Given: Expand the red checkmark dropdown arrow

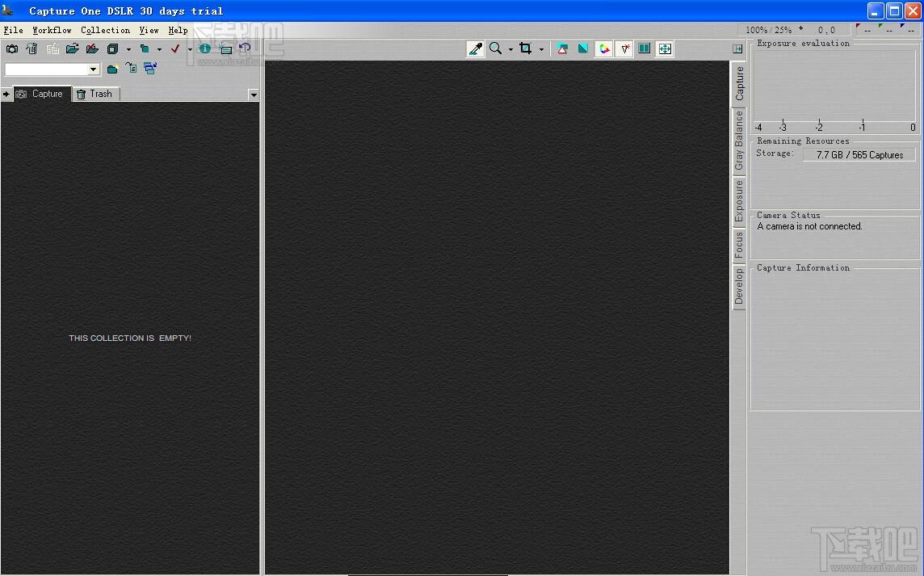Looking at the screenshot, I should tap(190, 49).
